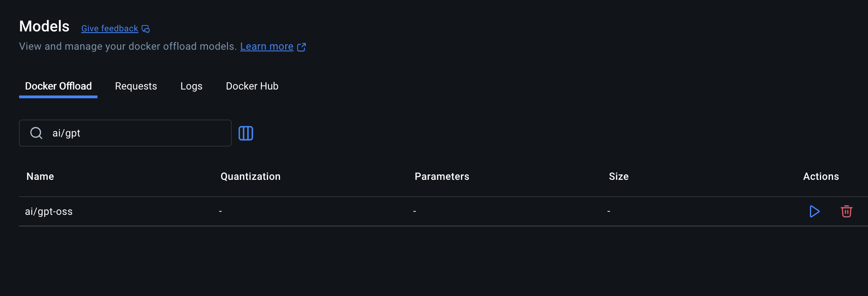Switch to the Requests tab
Screen dimensions: 868x296
pos(136,86)
